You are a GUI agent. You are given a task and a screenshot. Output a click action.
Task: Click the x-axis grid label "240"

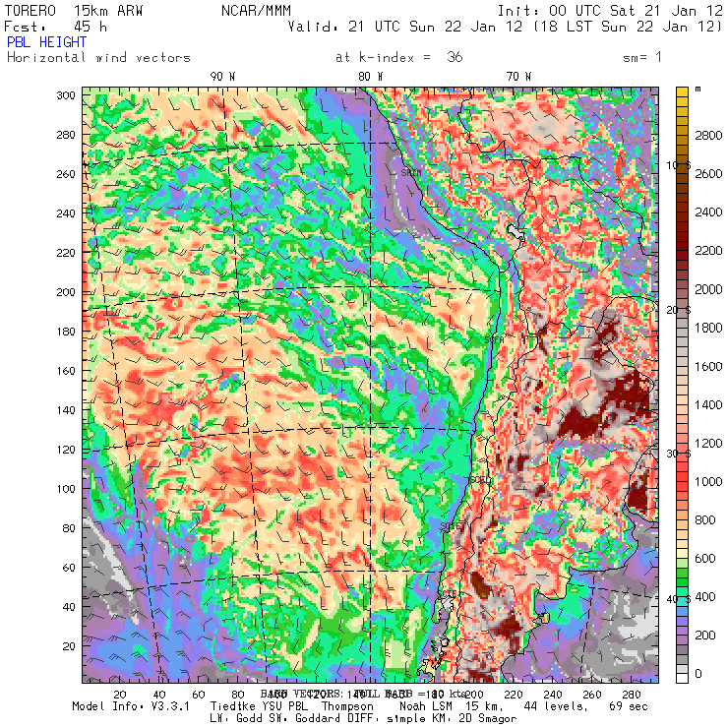pyautogui.click(x=553, y=695)
